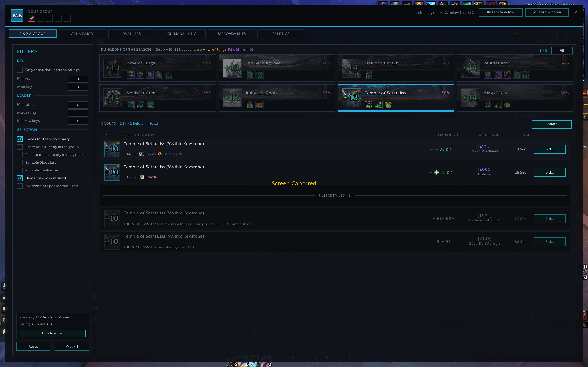Open the MB addon logo icon
The height and width of the screenshot is (367, 588).
pos(17,16)
